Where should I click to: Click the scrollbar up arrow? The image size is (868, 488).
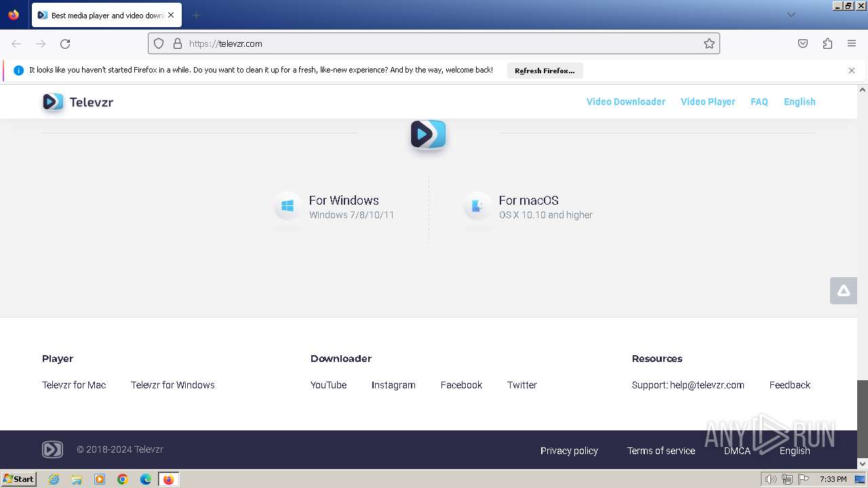coord(863,89)
